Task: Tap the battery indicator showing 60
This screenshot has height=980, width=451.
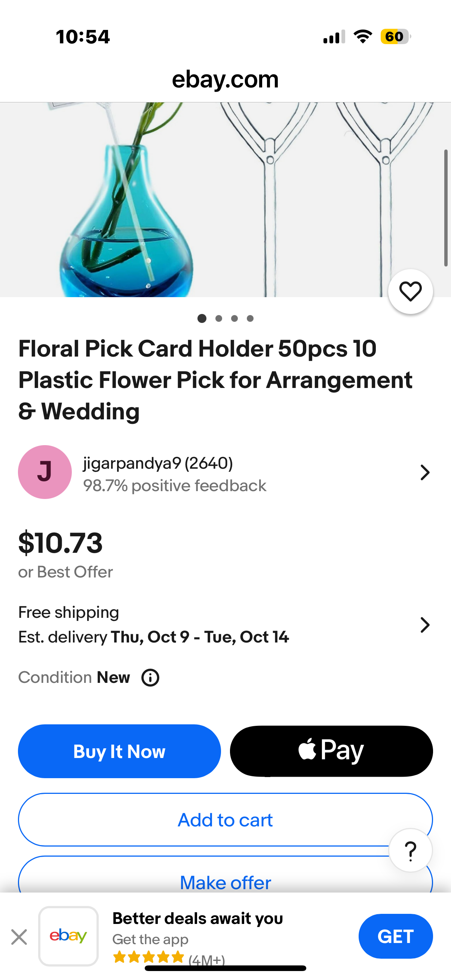Action: click(395, 37)
